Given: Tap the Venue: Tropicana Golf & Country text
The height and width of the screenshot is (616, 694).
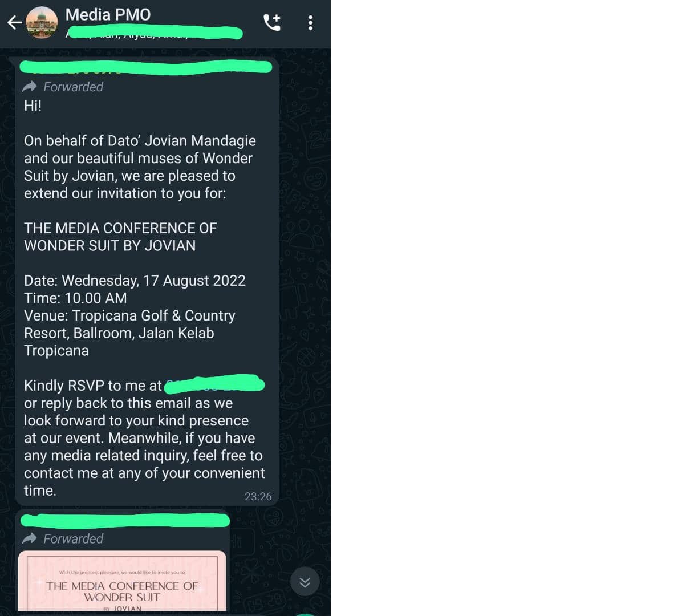Looking at the screenshot, I should pos(129,315).
